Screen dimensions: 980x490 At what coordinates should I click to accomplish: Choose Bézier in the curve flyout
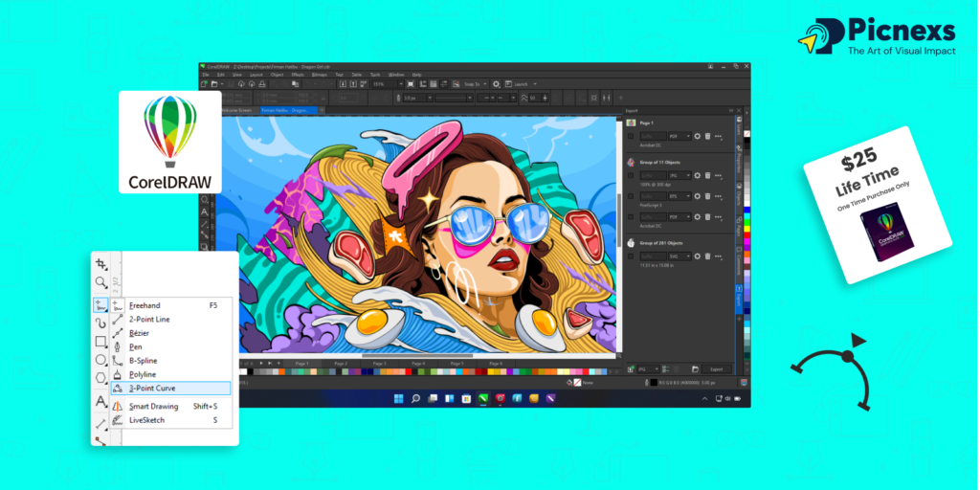(x=170, y=333)
